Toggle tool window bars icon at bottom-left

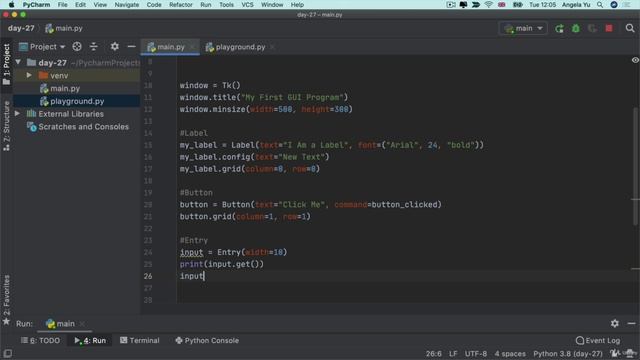7,353
